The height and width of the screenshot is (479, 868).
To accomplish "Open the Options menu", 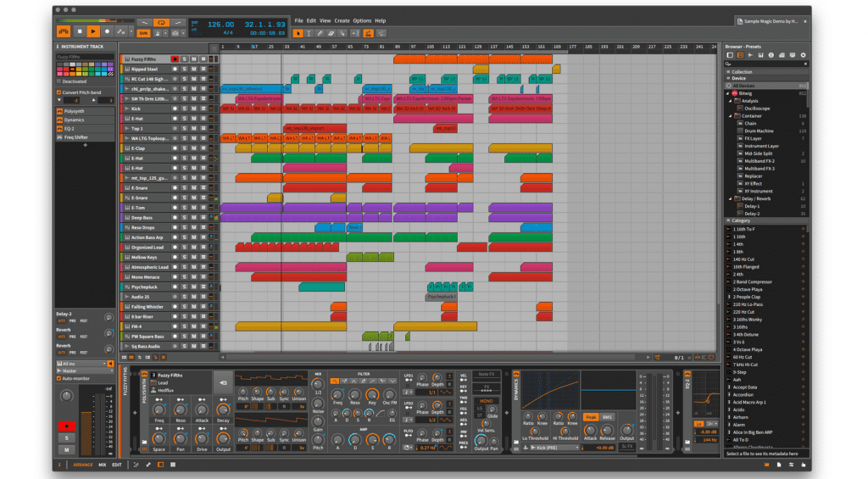I will click(362, 20).
